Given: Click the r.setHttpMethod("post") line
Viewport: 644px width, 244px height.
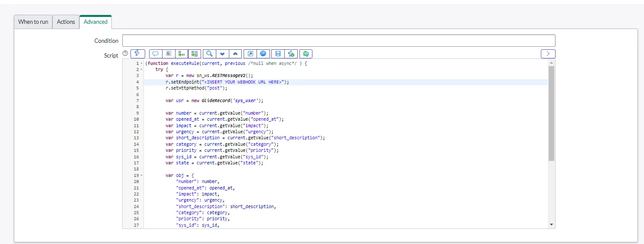Looking at the screenshot, I should [x=197, y=88].
